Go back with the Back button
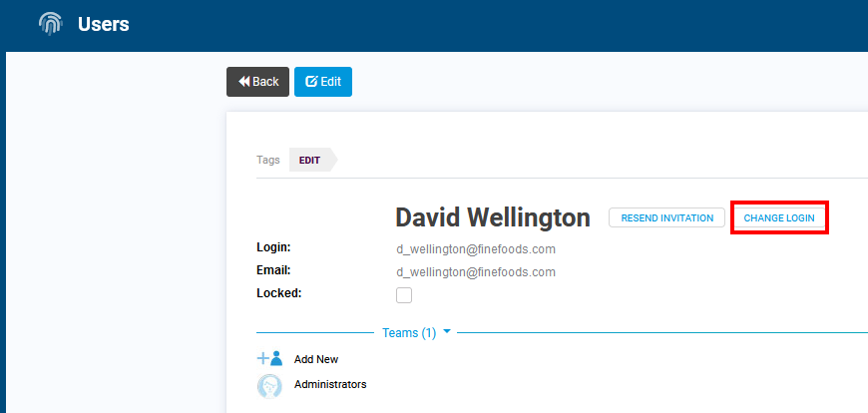Viewport: 868px width, 413px height. (x=258, y=82)
